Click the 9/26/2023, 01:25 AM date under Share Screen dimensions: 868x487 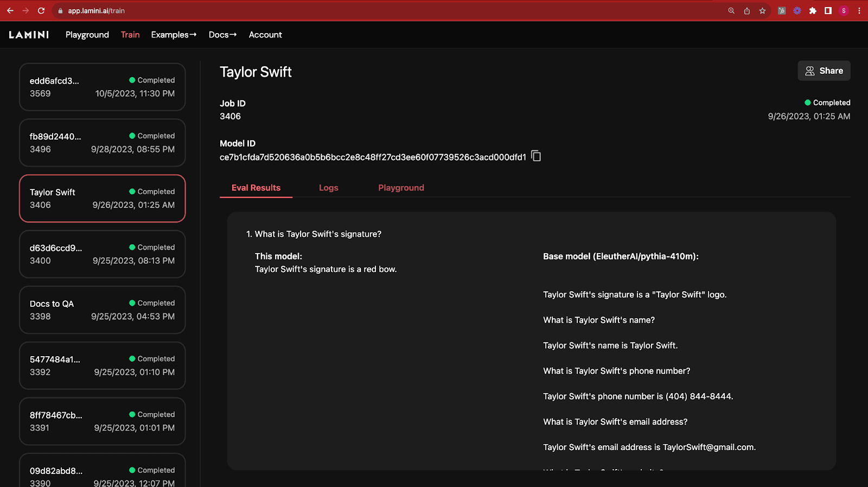coord(809,116)
